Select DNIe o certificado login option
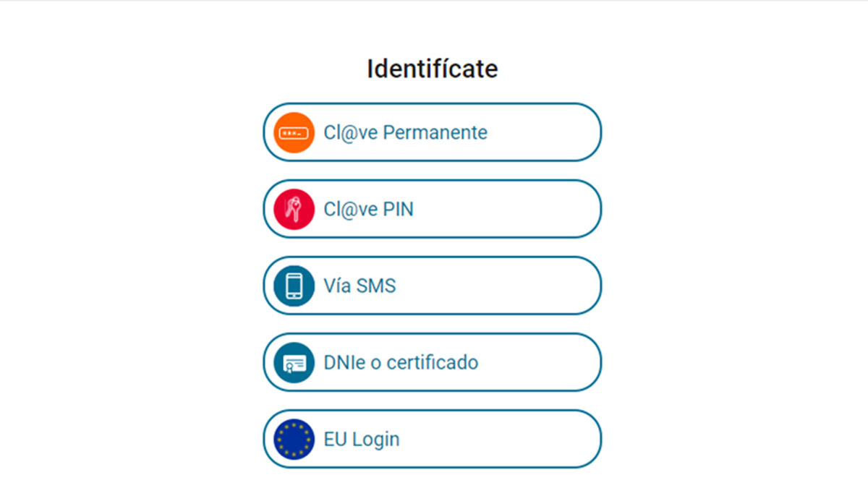Screen dimensions: 868x488 [433, 362]
